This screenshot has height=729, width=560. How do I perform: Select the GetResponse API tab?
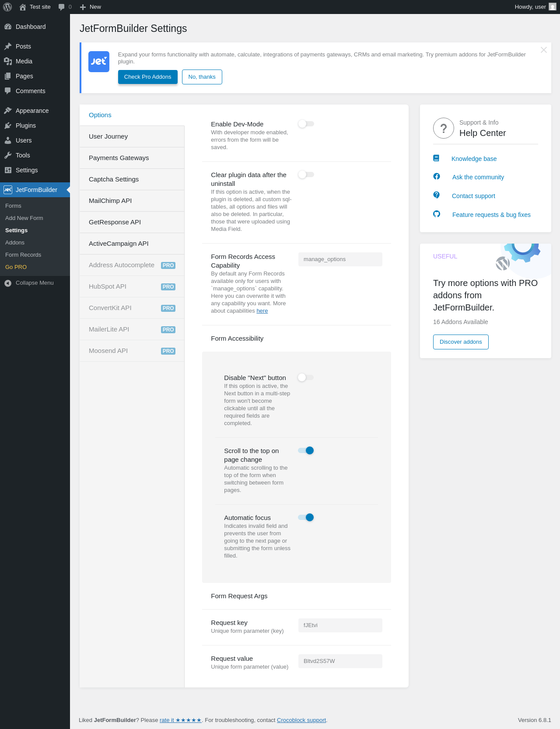coord(132,222)
